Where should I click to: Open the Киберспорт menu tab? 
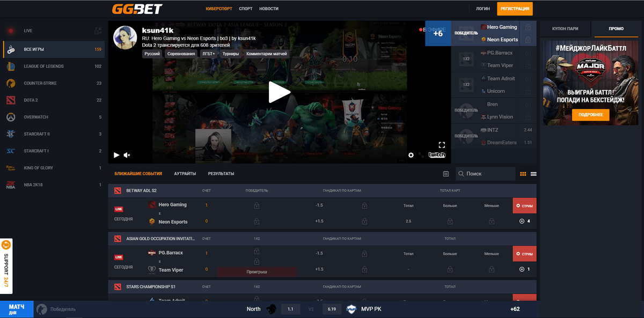[219, 9]
